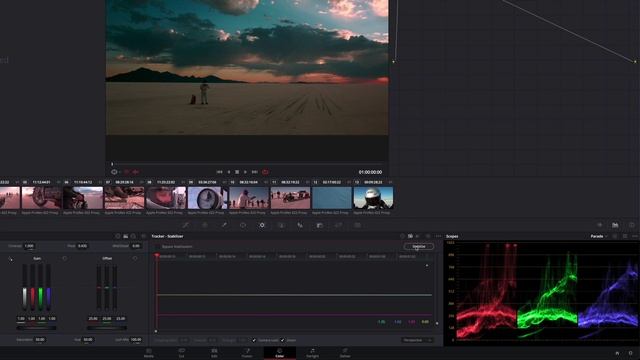Toggle the Scopes panel icon
640x360 pixels.
[615, 225]
